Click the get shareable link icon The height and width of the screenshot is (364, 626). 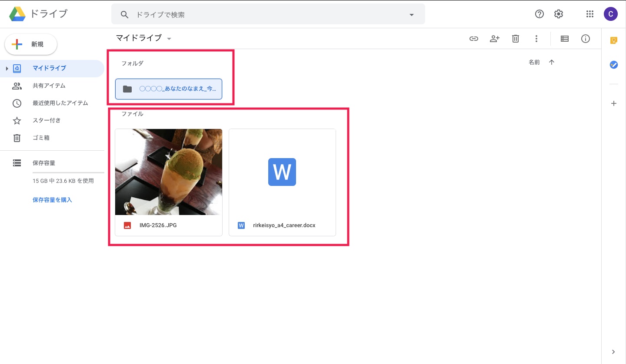(x=474, y=39)
